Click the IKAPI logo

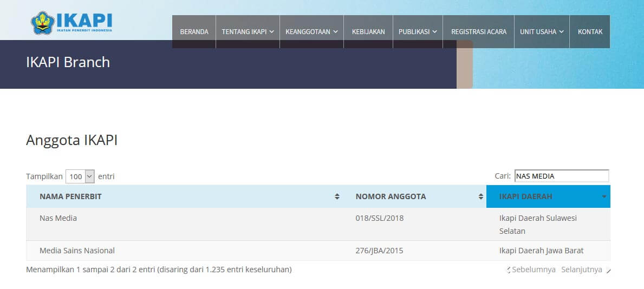coord(71,22)
